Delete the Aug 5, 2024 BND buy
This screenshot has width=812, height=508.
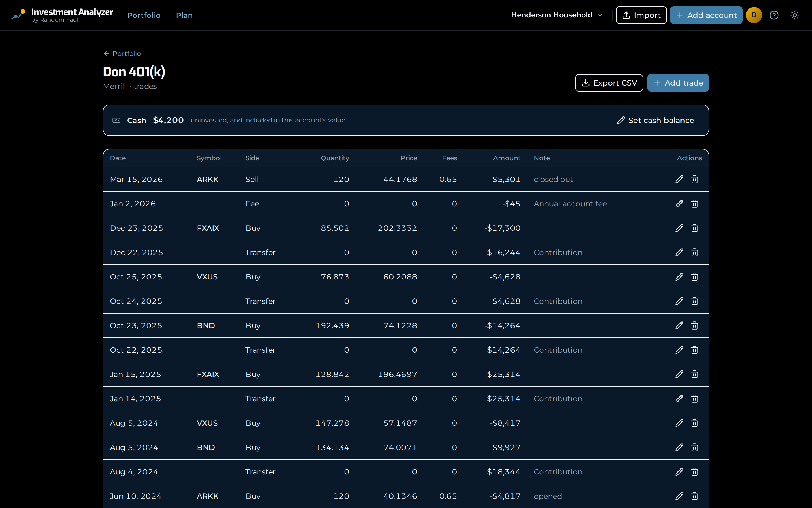[695, 447]
